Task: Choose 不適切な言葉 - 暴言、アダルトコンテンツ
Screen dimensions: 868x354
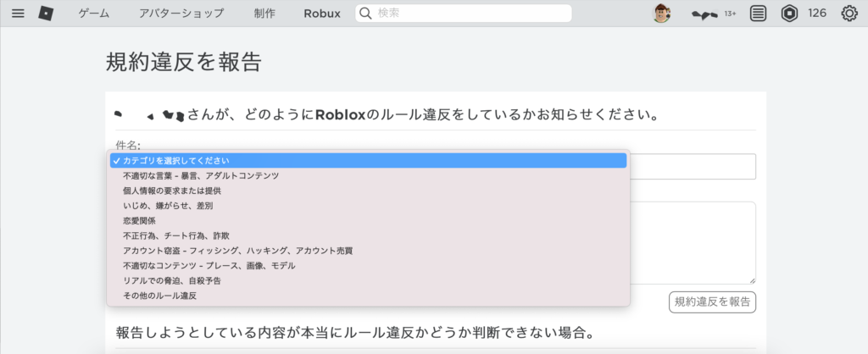Action: (x=368, y=175)
